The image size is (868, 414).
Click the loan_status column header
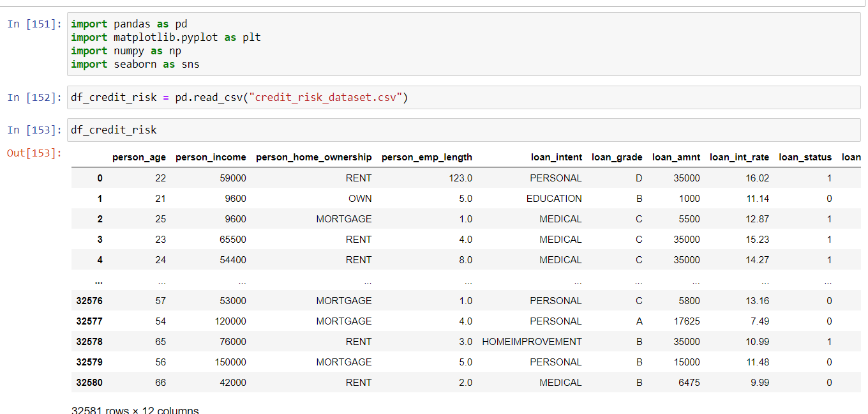[x=805, y=157]
